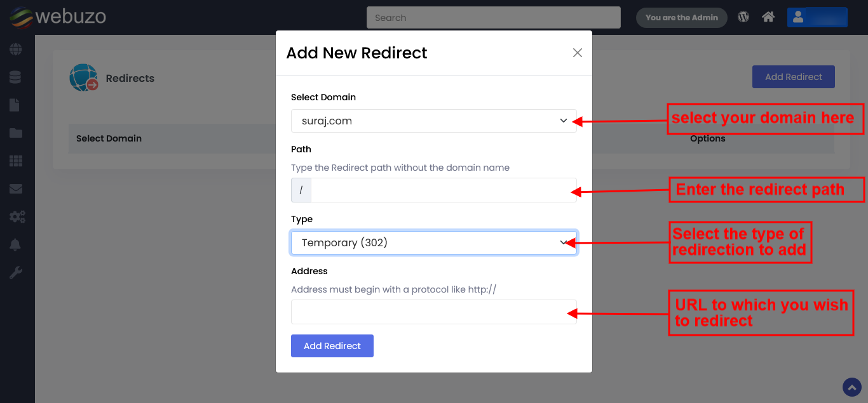
Task: Open the Type dropdown showing Temporary (302)
Action: click(x=433, y=242)
